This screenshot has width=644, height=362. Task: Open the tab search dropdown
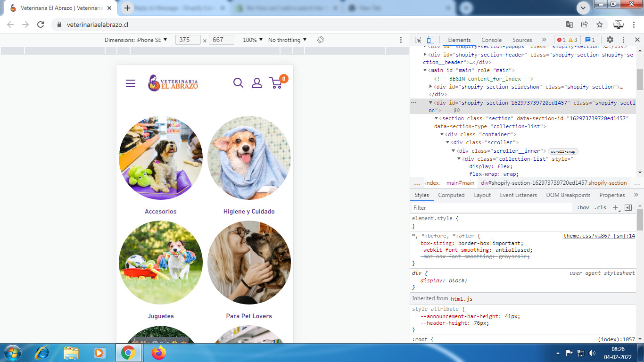(x=583, y=8)
